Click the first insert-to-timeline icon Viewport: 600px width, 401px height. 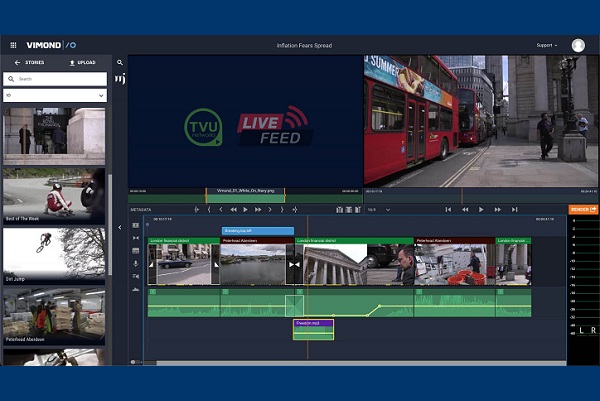click(339, 210)
